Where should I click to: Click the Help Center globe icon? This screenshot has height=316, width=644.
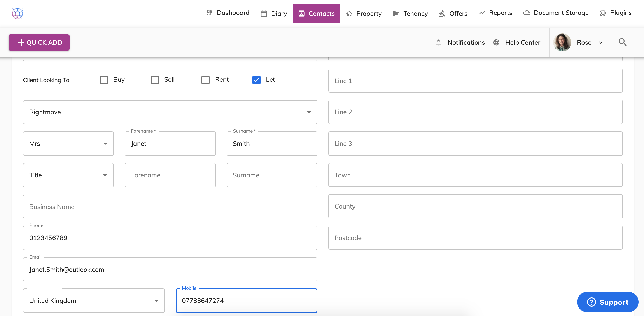pyautogui.click(x=496, y=43)
